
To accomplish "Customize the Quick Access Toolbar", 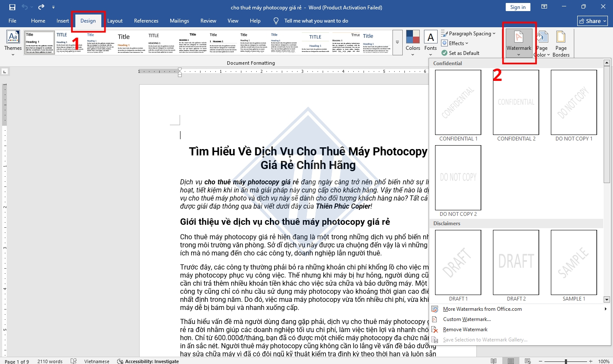I will point(53,7).
